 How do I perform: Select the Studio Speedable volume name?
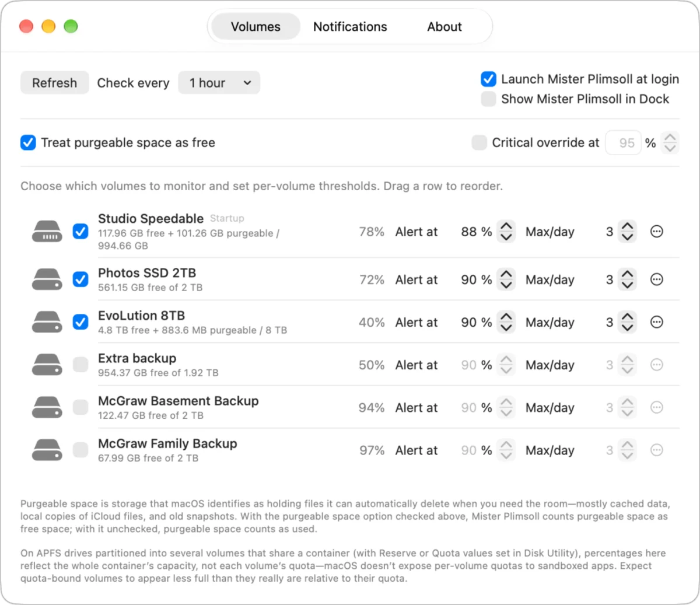[x=150, y=218]
